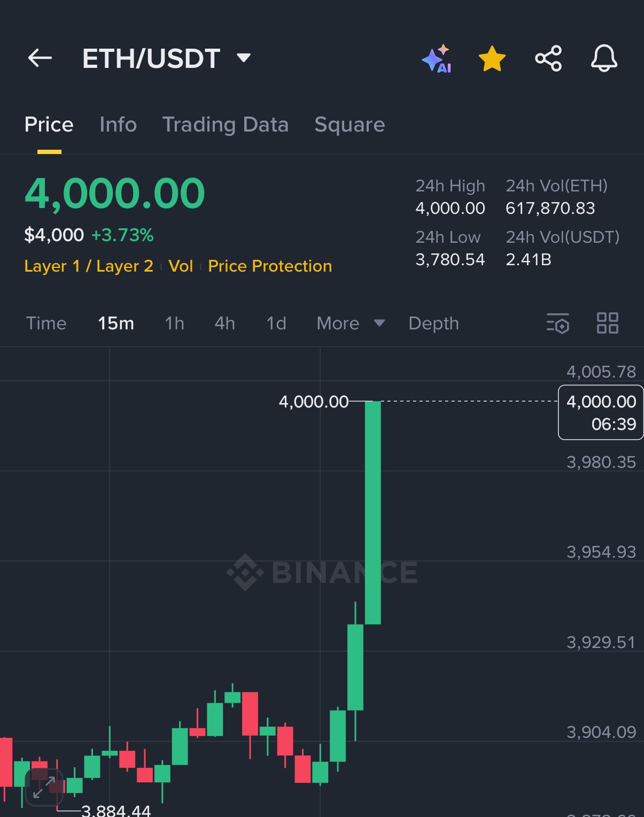Toggle the favorite star icon
The image size is (644, 817).
click(492, 58)
